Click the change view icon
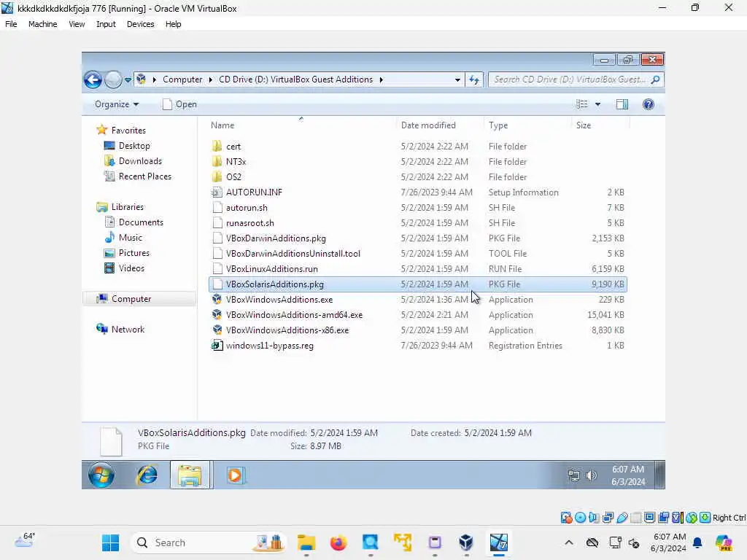747x560 pixels. (581, 104)
